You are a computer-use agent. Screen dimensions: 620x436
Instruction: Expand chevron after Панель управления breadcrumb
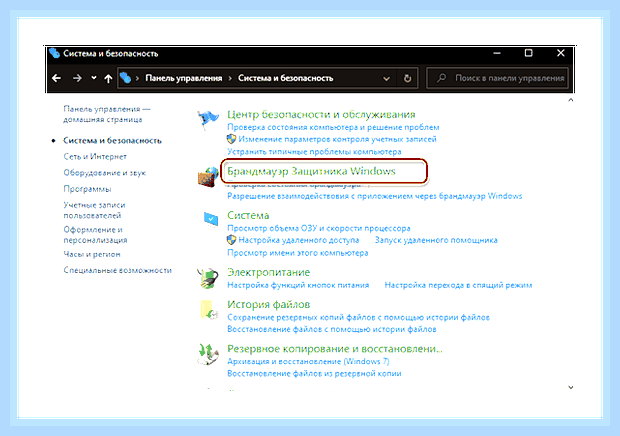(x=230, y=78)
